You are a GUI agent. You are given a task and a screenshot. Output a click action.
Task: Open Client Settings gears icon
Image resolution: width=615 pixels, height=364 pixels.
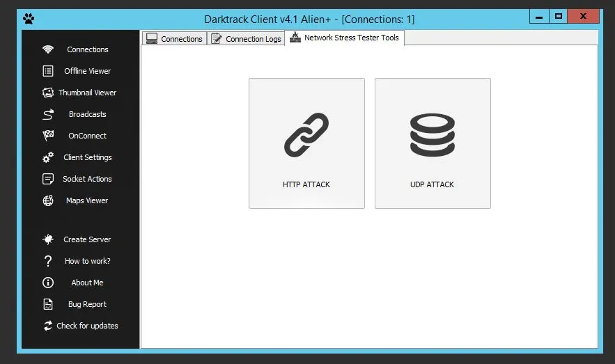click(48, 157)
